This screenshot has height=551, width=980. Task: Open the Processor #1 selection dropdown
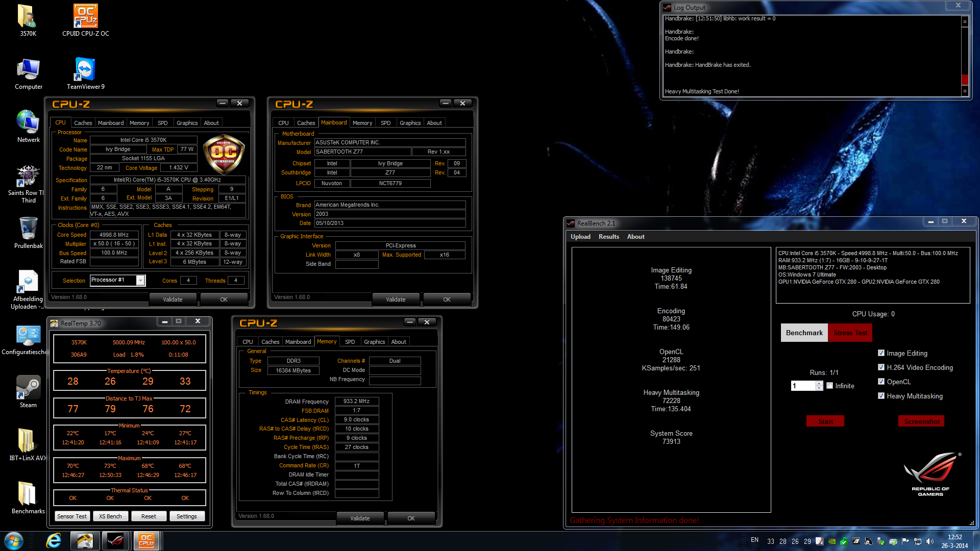point(118,280)
